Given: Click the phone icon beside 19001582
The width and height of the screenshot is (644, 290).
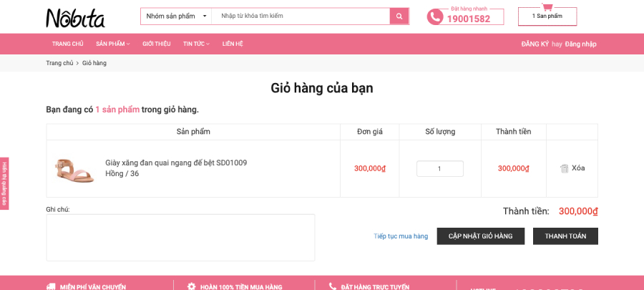Looking at the screenshot, I should pyautogui.click(x=434, y=17).
